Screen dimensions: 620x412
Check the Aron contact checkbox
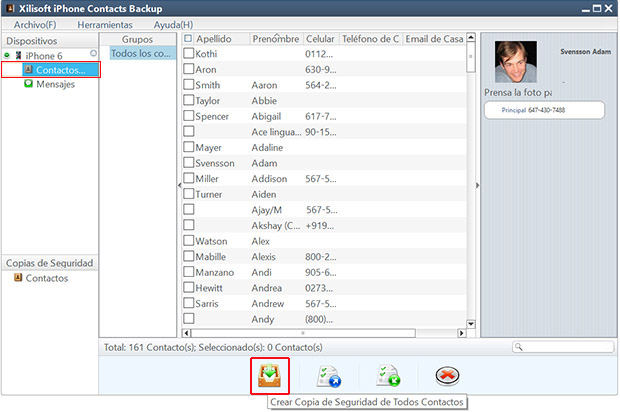tap(189, 69)
